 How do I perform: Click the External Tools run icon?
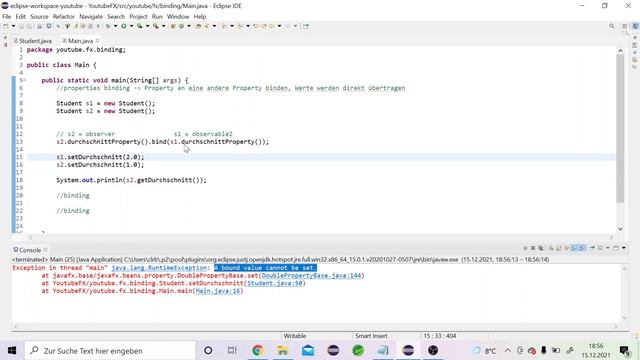point(156,26)
